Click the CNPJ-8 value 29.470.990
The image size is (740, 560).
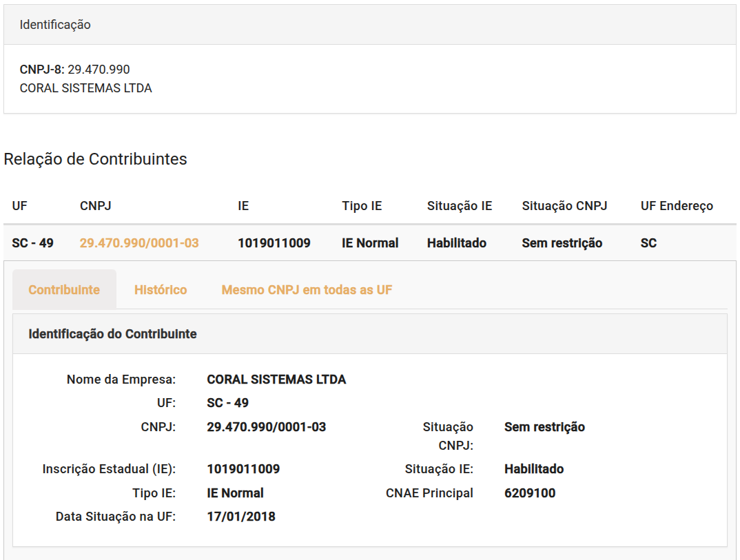pos(99,70)
